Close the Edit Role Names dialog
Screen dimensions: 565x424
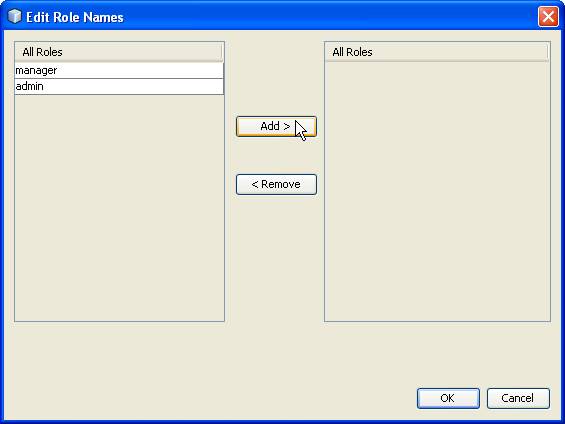coord(548,17)
